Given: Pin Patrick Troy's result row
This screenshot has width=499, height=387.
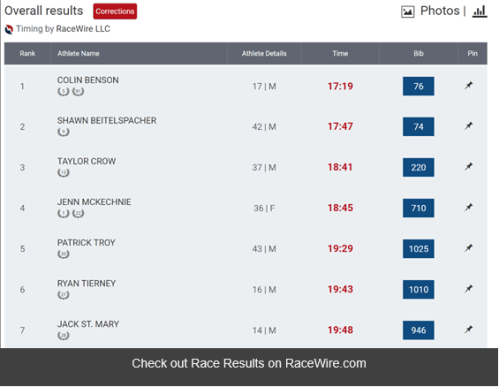Looking at the screenshot, I should click(x=469, y=248).
